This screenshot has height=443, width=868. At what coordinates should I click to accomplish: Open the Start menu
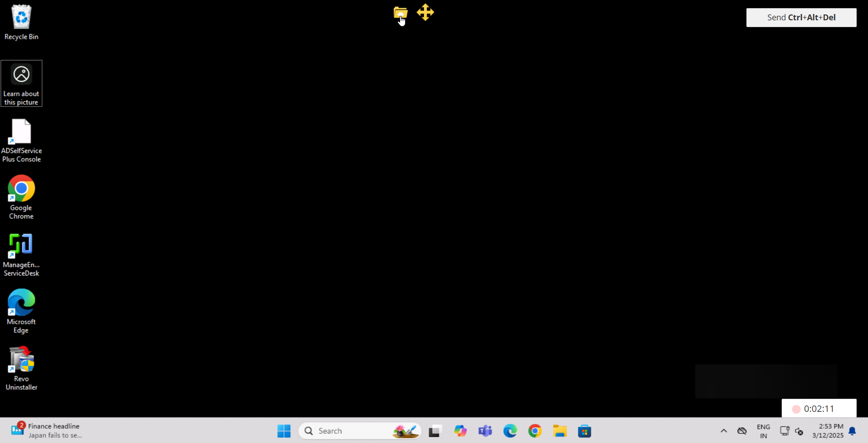point(283,431)
